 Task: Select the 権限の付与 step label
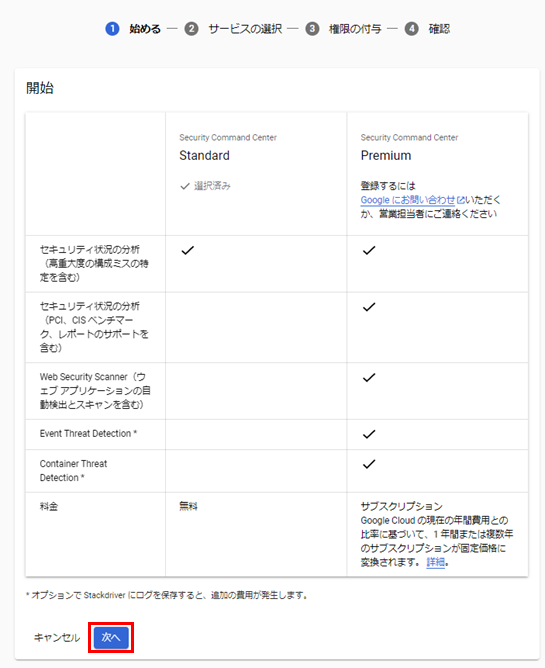point(355,29)
